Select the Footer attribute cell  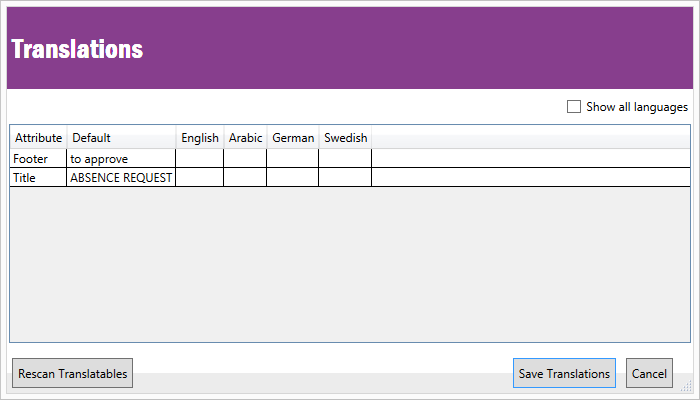pos(38,159)
